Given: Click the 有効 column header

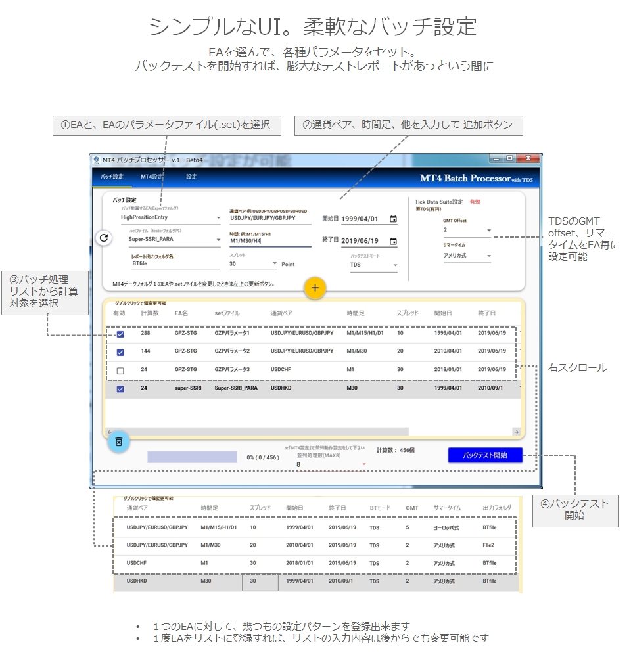Looking at the screenshot, I should (x=119, y=313).
